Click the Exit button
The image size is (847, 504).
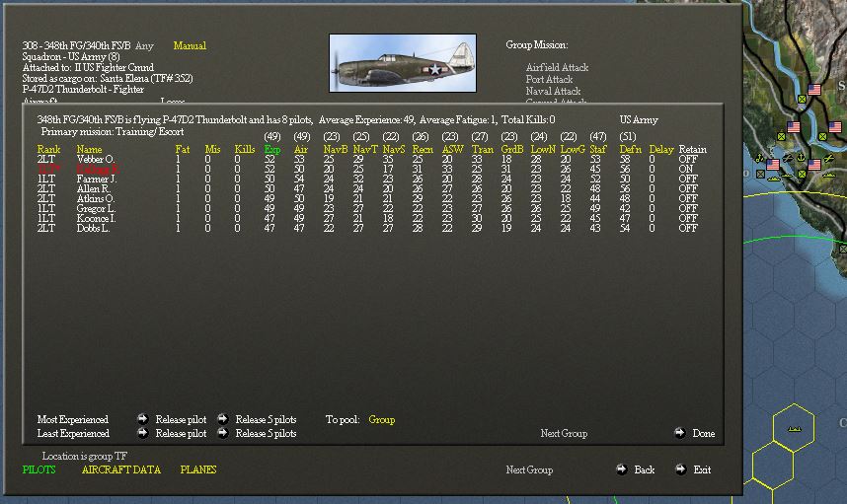[x=702, y=470]
